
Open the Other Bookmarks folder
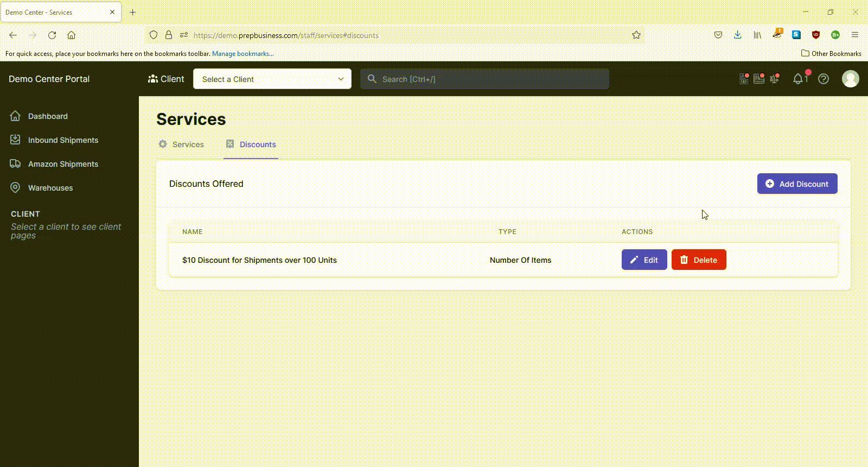[831, 53]
